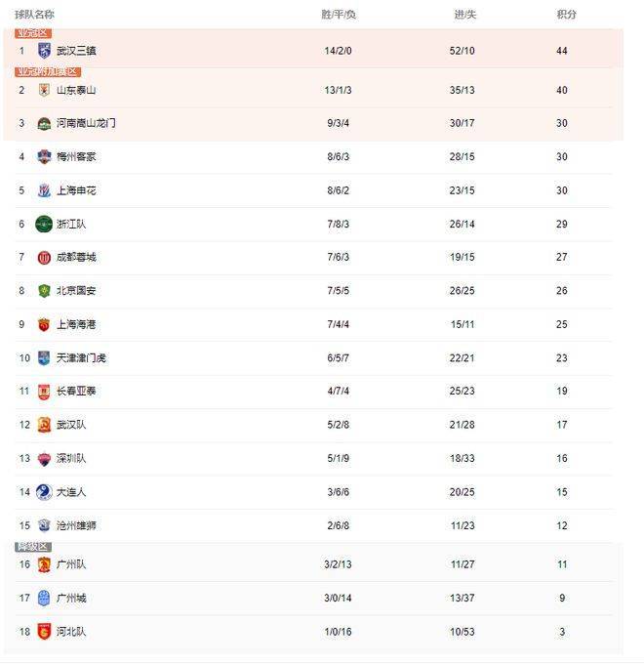Open the 大连人 blue circular logo
644x664 pixels.
[x=44, y=492]
